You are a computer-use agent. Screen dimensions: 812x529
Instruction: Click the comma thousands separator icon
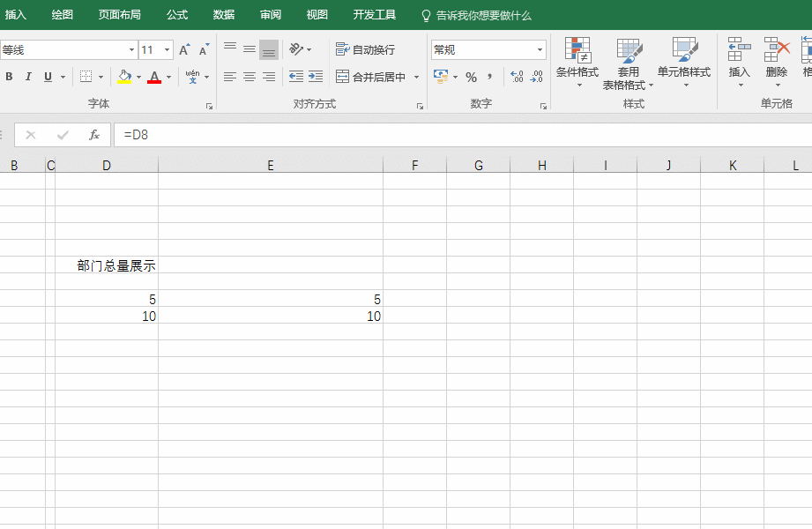pyautogui.click(x=489, y=77)
